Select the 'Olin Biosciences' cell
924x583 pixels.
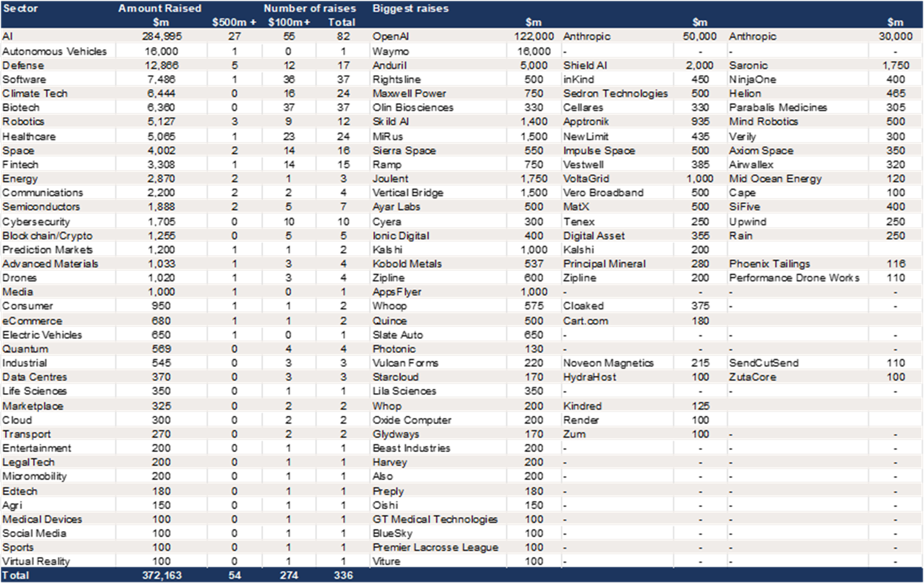click(x=413, y=107)
